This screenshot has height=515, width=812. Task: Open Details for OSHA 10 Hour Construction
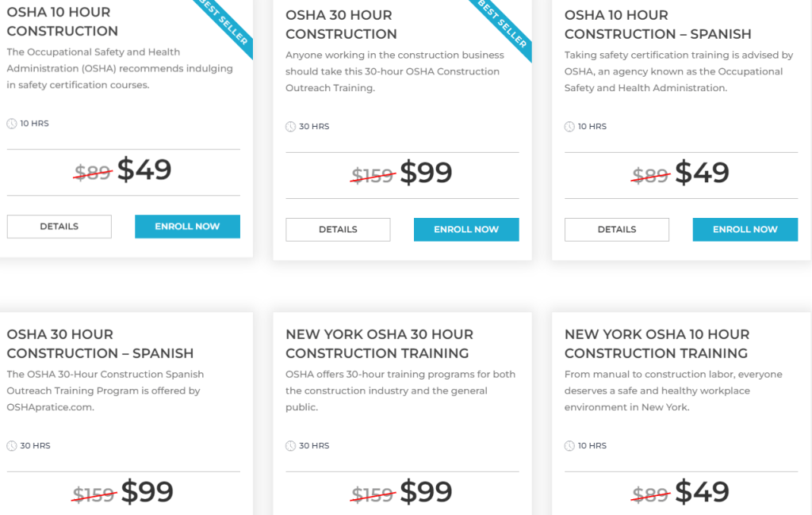(x=59, y=226)
